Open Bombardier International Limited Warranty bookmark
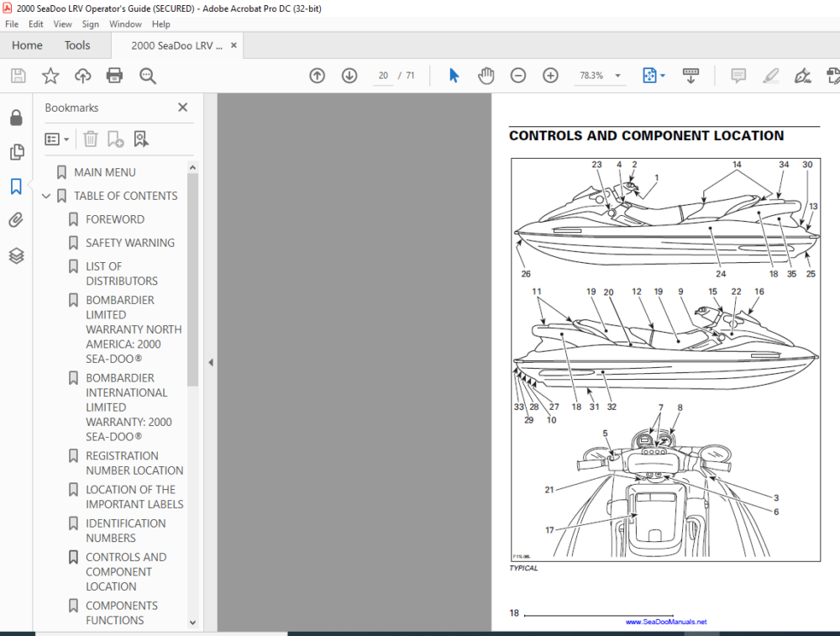The width and height of the screenshot is (840, 636). 129,407
